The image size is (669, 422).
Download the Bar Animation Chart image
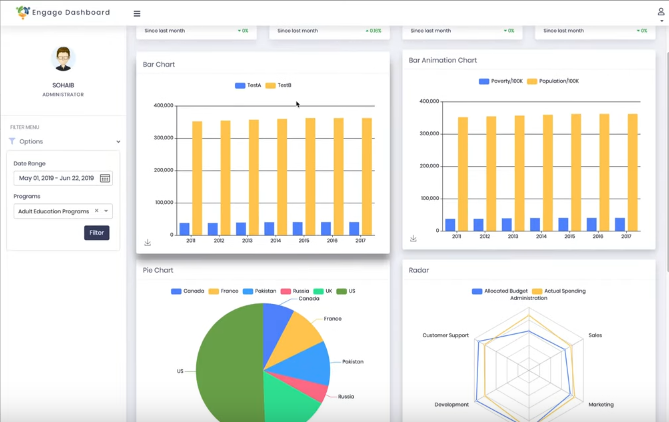pyautogui.click(x=413, y=239)
